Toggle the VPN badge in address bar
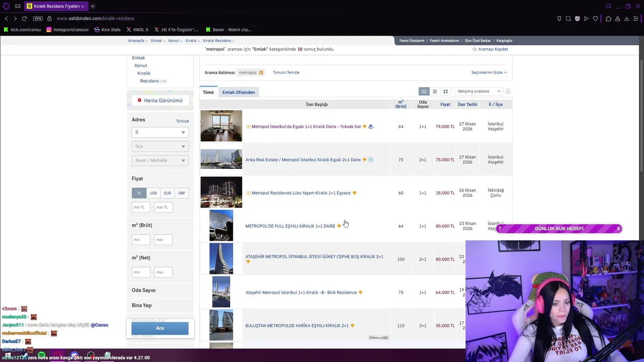 [x=38, y=19]
